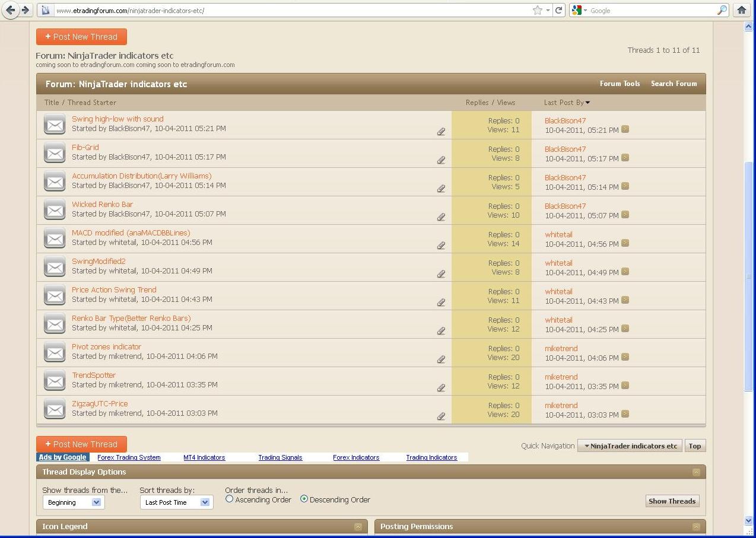
Task: Click envelope icon for Fib-Grid thread
Action: 55,154
